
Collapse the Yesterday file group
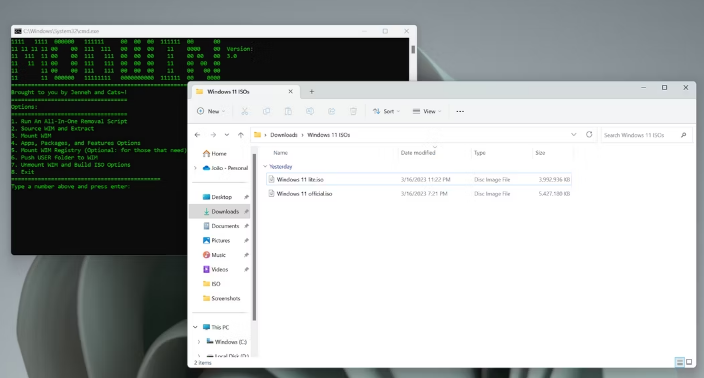coord(265,167)
